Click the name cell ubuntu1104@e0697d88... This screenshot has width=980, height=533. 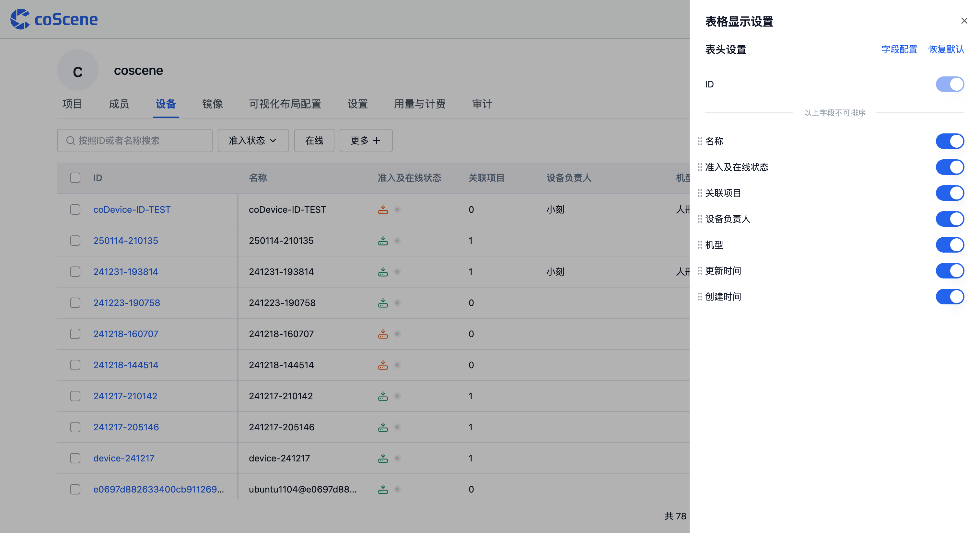pyautogui.click(x=302, y=489)
